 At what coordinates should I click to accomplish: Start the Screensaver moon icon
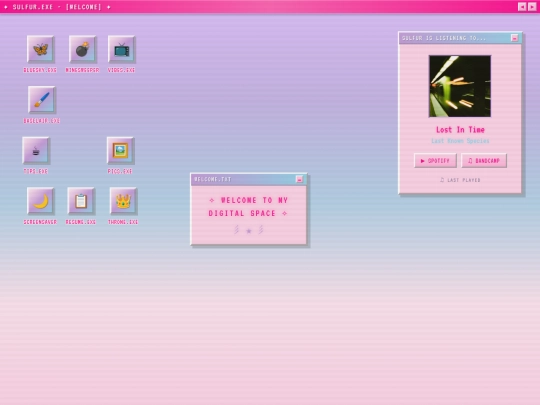(40, 201)
